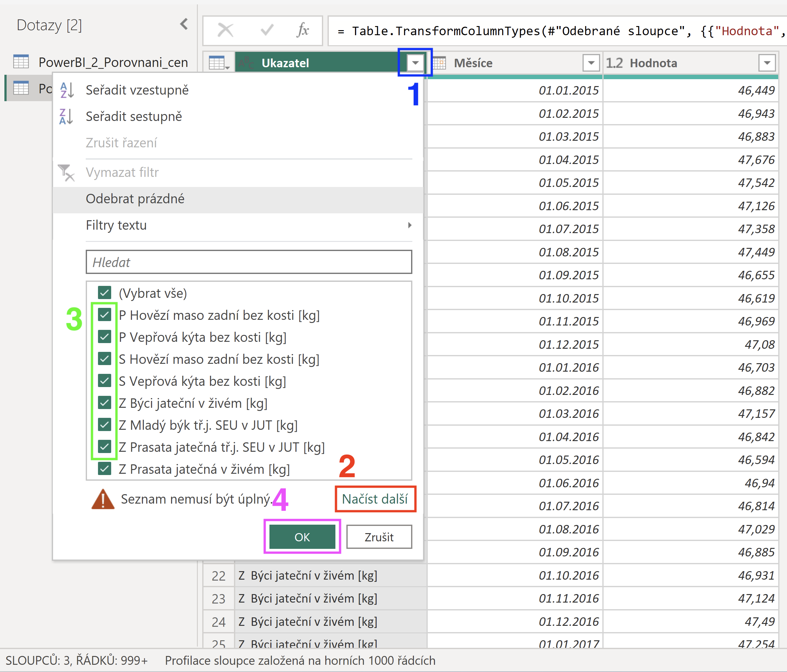Select row 22 number cell
This screenshot has width=787, height=672.
point(219,576)
